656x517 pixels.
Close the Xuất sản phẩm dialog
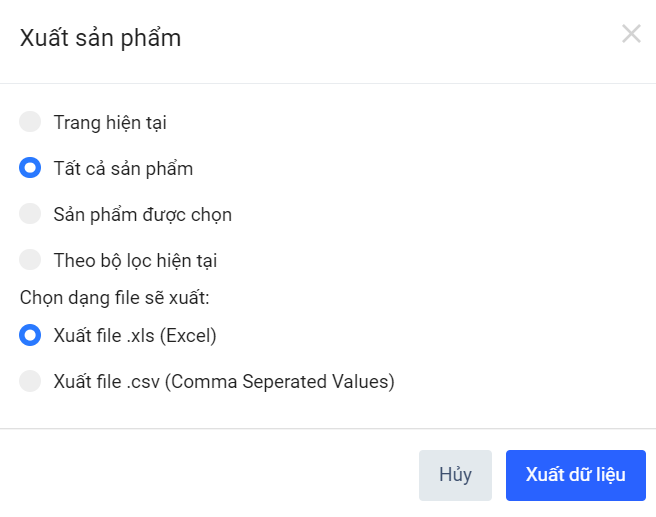click(x=631, y=34)
